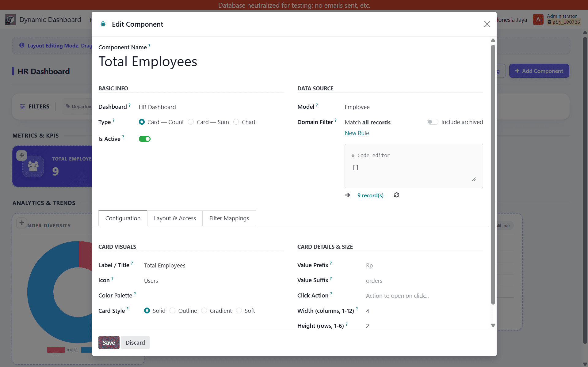The image size is (588, 367).
Task: Switch to Filter Mappings tab
Action: [x=229, y=218]
